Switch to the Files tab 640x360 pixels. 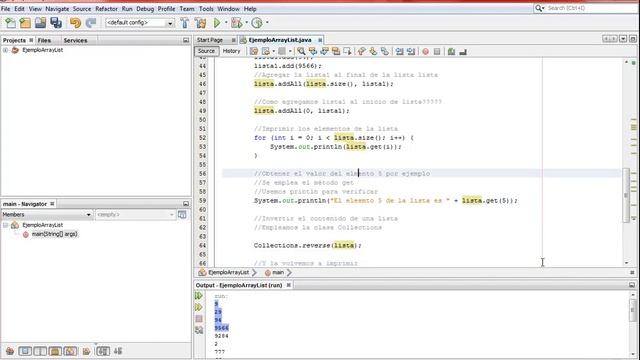(44, 40)
